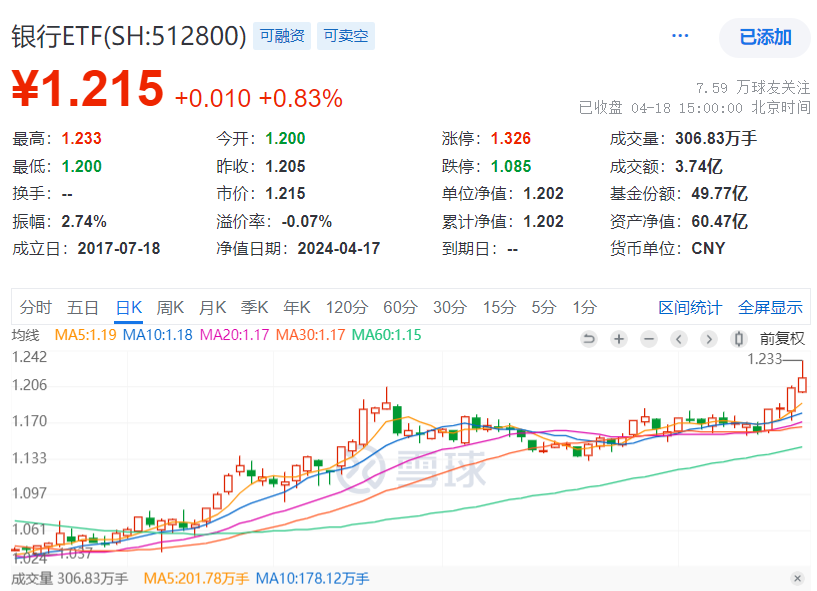This screenshot has width=817, height=591.
Task: Move chart right using right arrow icon
Action: 708,339
